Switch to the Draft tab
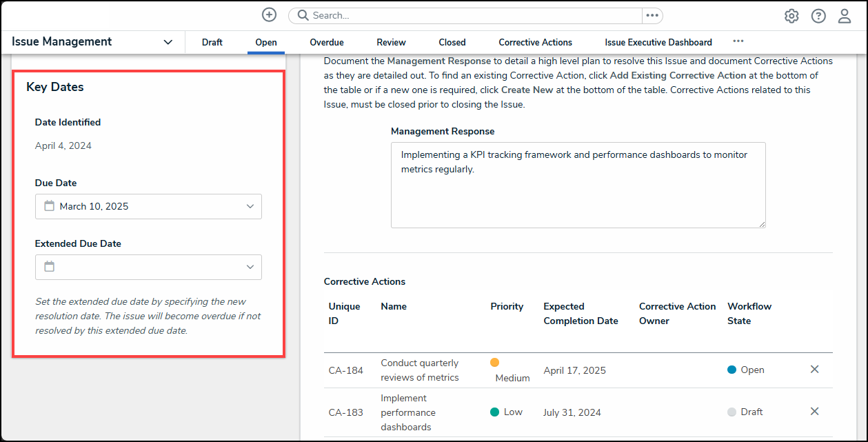Screen dimensions: 868x442 (x=212, y=42)
